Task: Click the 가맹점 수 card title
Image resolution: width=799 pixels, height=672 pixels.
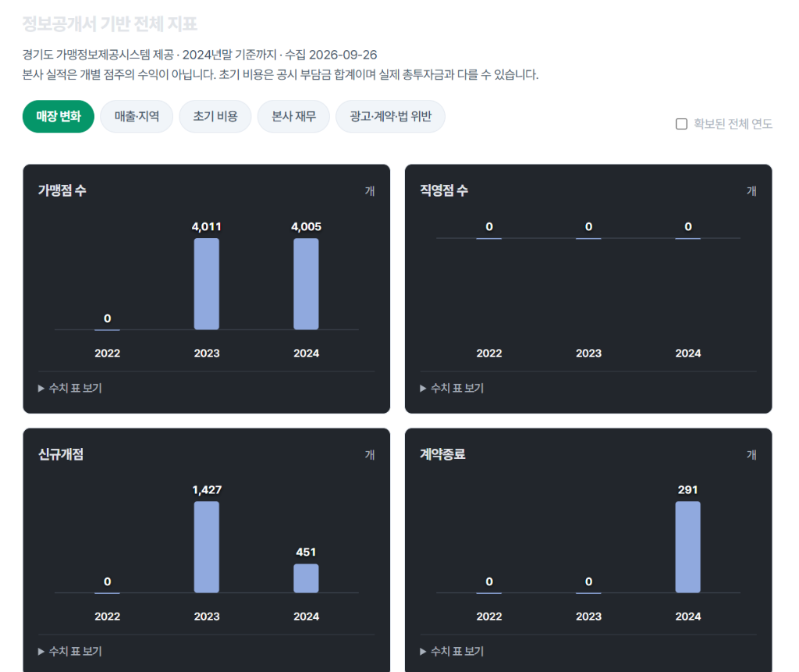Action: point(62,190)
